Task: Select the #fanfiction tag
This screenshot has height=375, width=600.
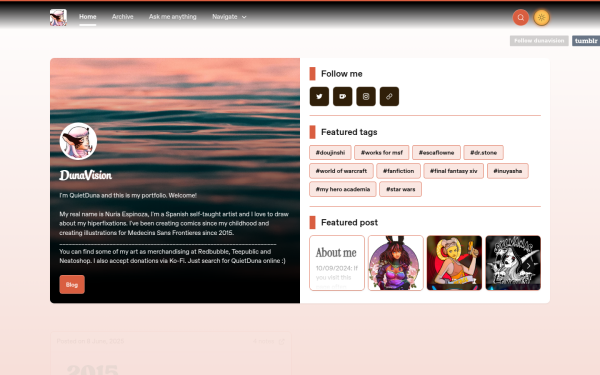Action: [x=398, y=171]
